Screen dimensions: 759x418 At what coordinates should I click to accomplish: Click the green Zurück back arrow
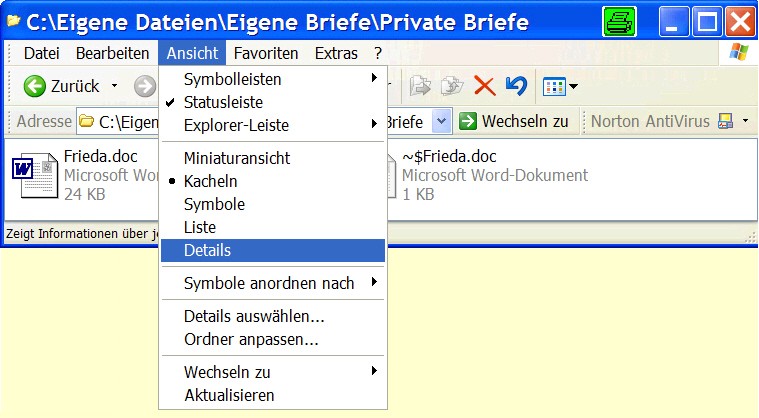pyautogui.click(x=36, y=87)
